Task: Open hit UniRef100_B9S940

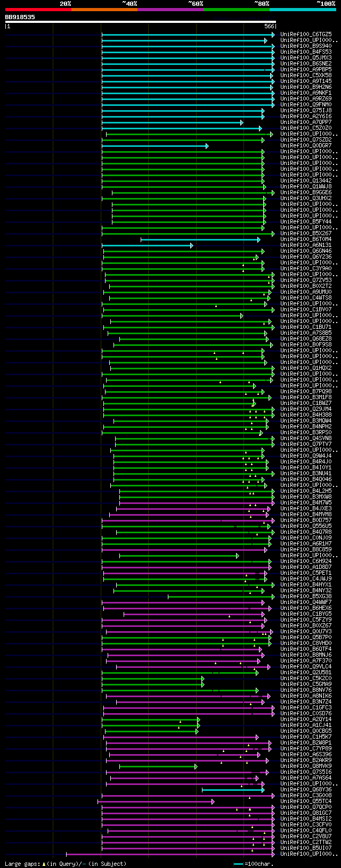Action: (x=306, y=46)
